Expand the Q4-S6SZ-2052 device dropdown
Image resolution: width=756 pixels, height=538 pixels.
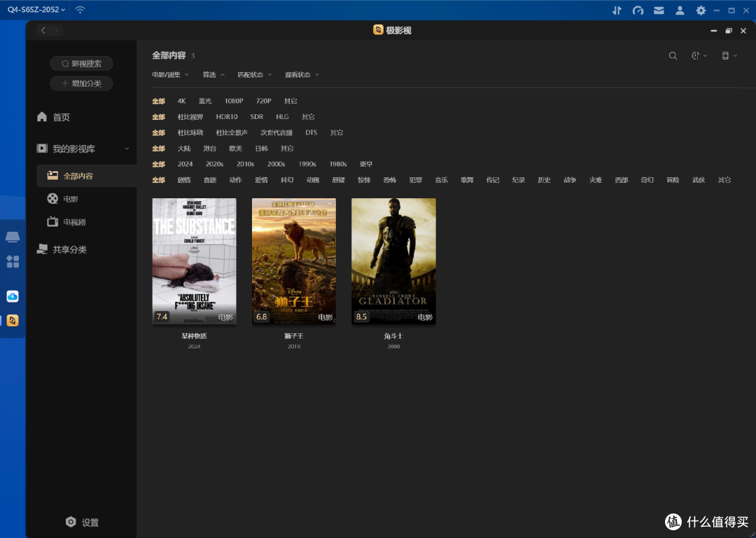pyautogui.click(x=36, y=10)
